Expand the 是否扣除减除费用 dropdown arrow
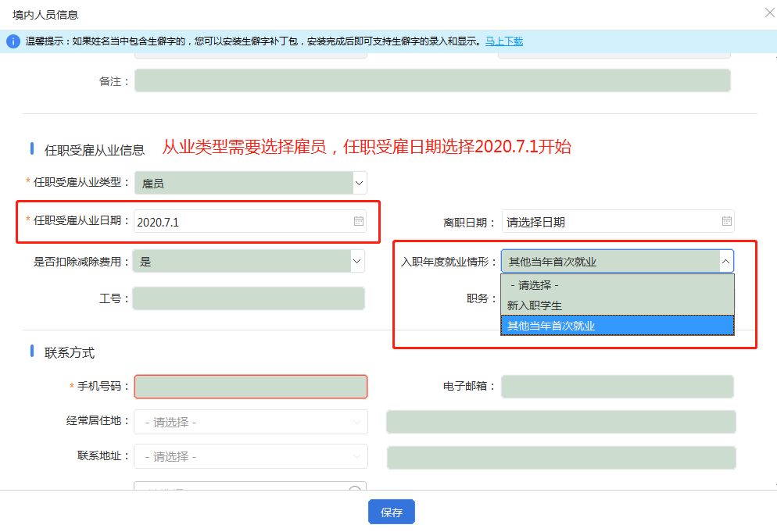Viewport: 777px width, 532px height. point(356,261)
